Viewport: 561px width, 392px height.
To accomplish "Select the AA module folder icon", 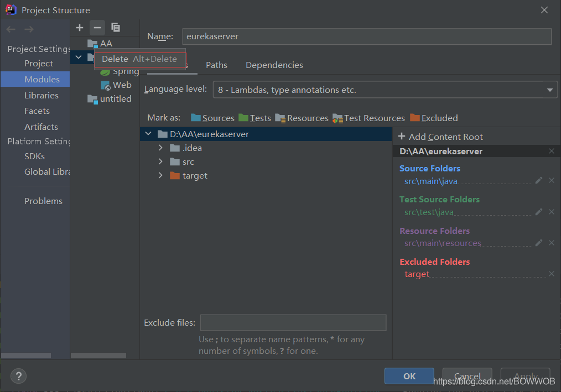I will (92, 44).
